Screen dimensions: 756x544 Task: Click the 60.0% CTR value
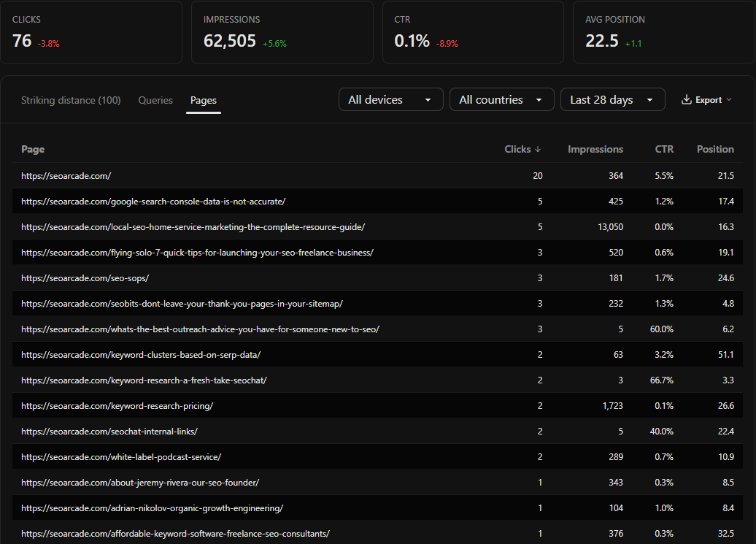(x=661, y=329)
